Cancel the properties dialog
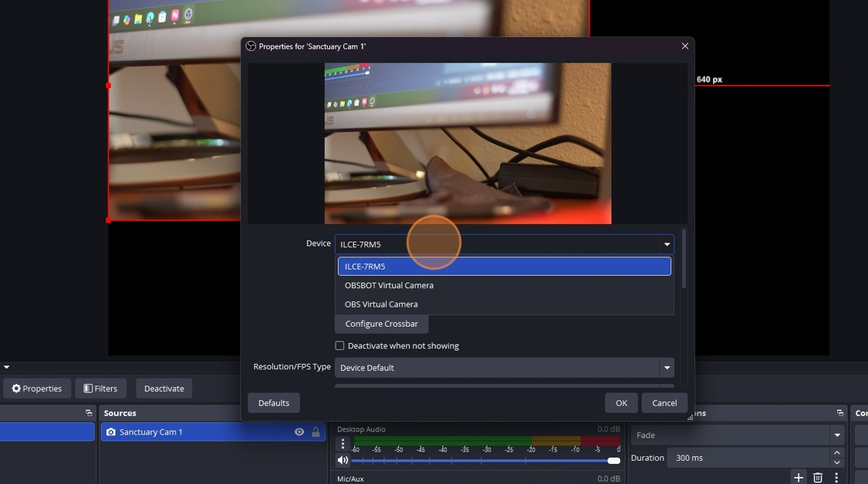 pos(664,403)
